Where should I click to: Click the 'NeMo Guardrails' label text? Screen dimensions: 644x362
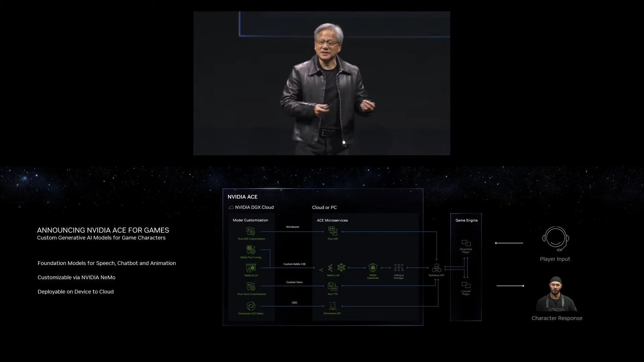[x=373, y=277]
